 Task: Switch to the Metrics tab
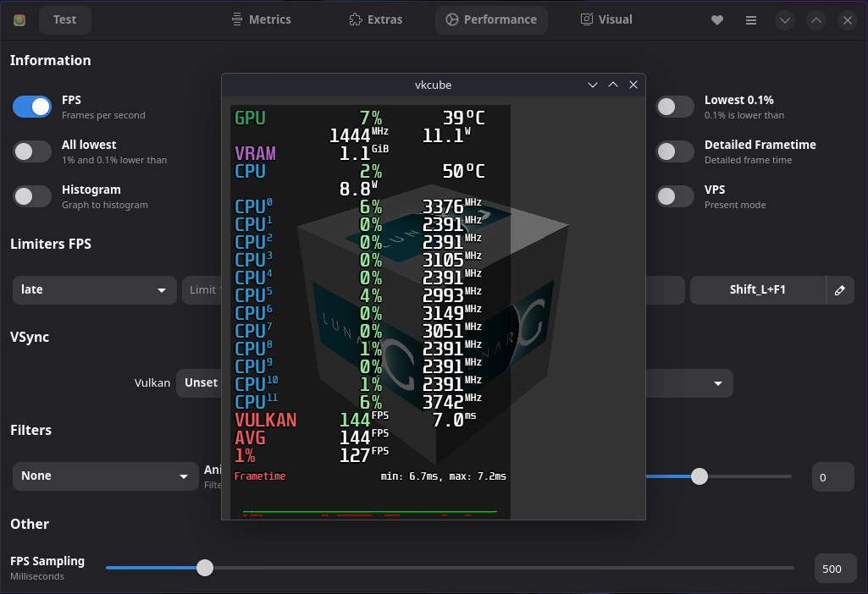[x=262, y=20]
